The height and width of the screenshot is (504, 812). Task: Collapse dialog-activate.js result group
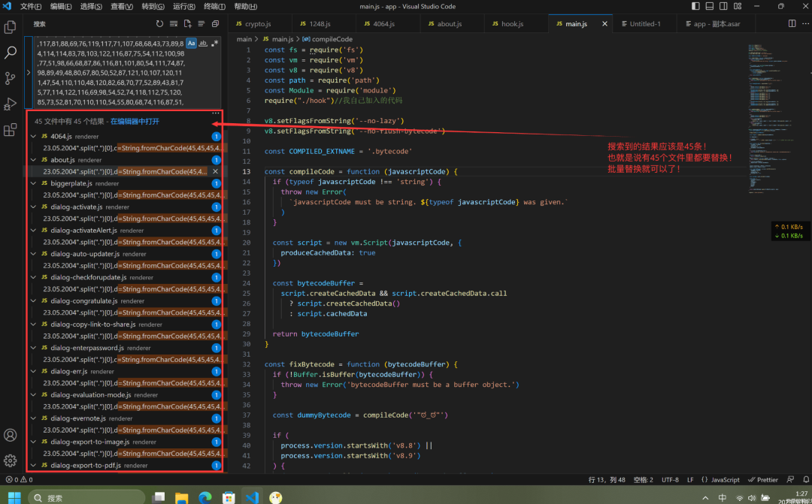[x=34, y=207]
